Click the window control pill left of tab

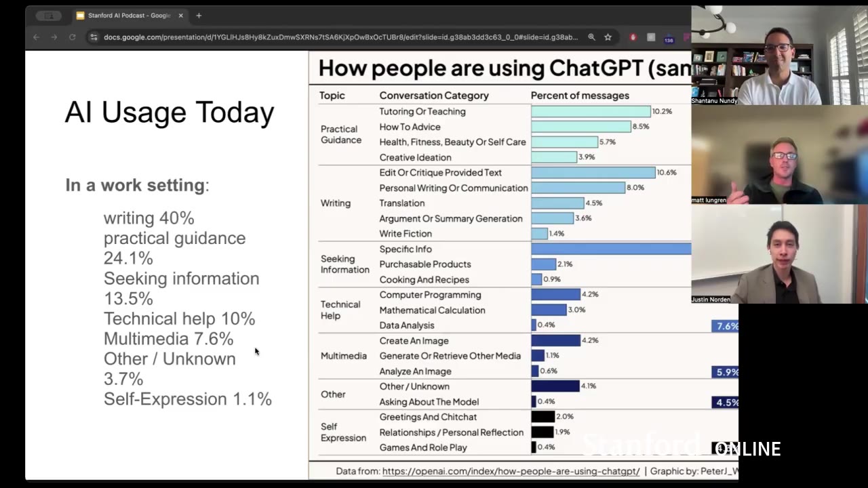49,16
